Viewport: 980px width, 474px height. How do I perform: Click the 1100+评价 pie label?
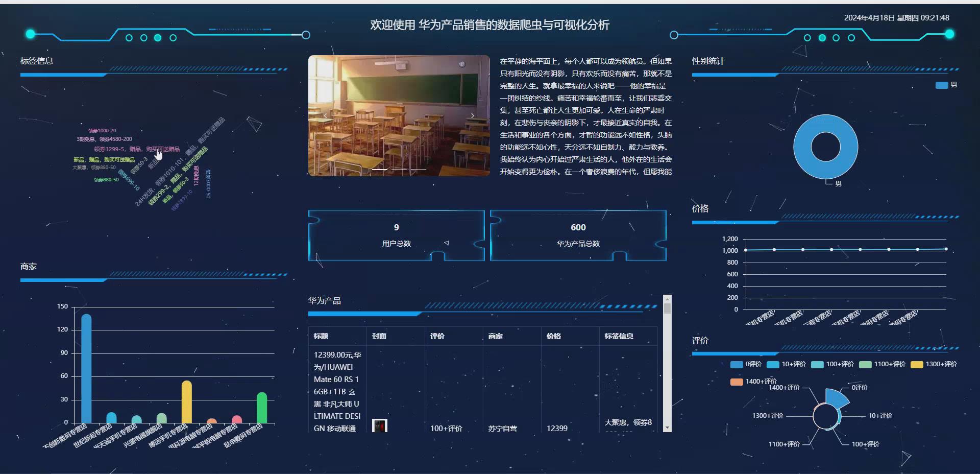point(784,444)
